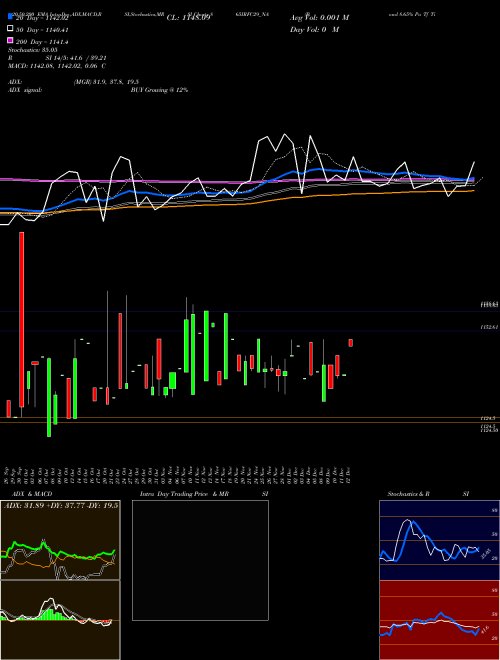Click the 'Stochastics & R' panel title
Viewport: 500px width, 660px height.
(x=408, y=494)
